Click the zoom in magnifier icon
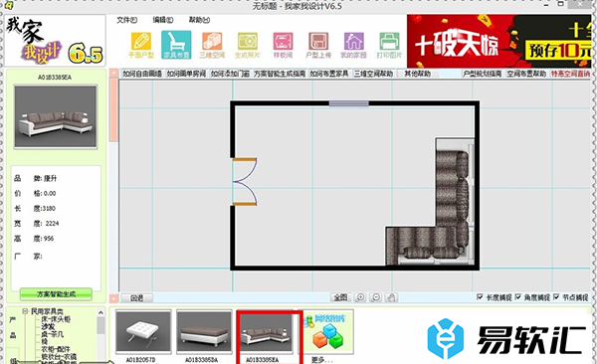 (360, 297)
